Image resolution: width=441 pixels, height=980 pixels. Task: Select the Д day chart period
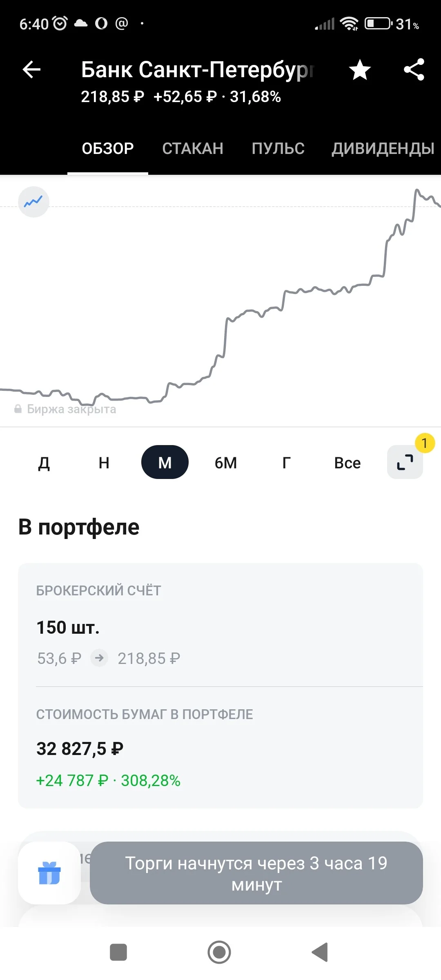click(44, 463)
